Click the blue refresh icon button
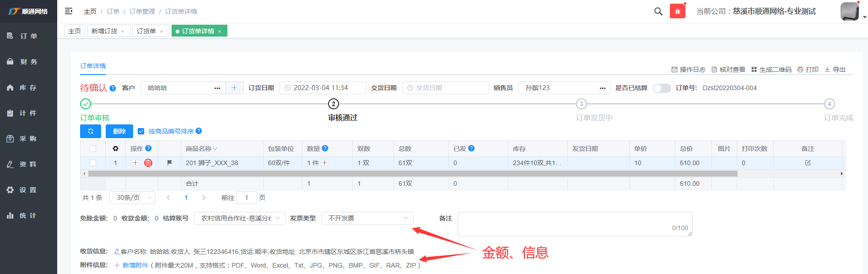This screenshot has height=274, width=868. coord(91,131)
